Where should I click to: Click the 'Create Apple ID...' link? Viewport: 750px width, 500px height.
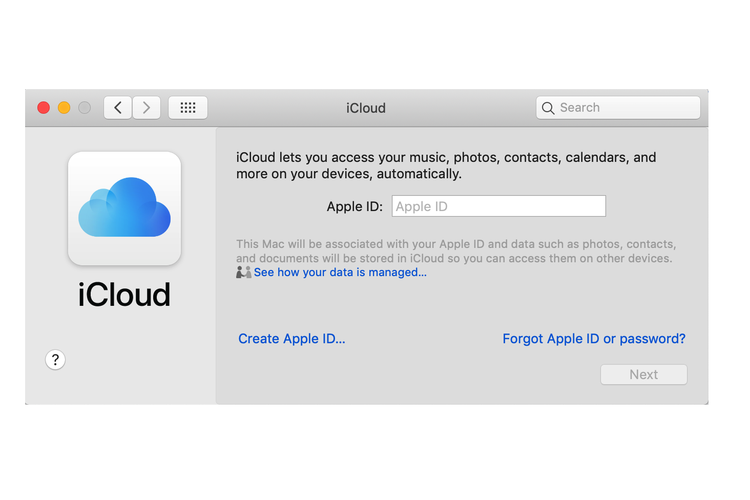point(291,339)
